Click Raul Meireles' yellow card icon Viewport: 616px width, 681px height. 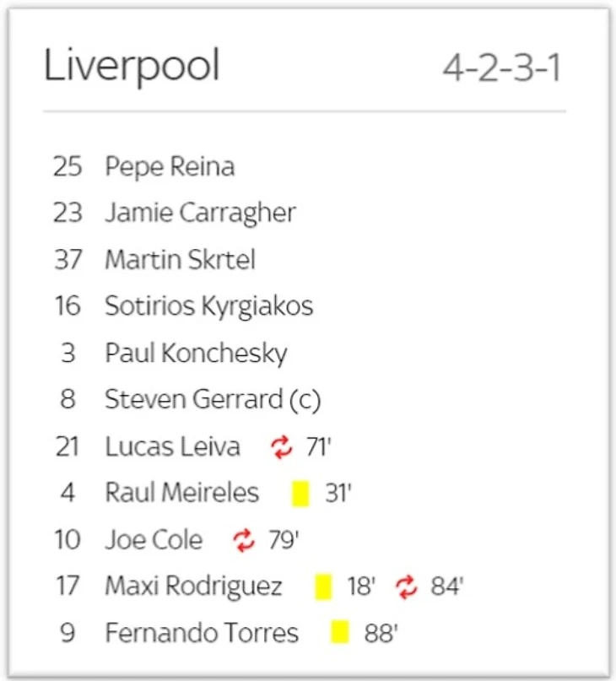point(300,494)
